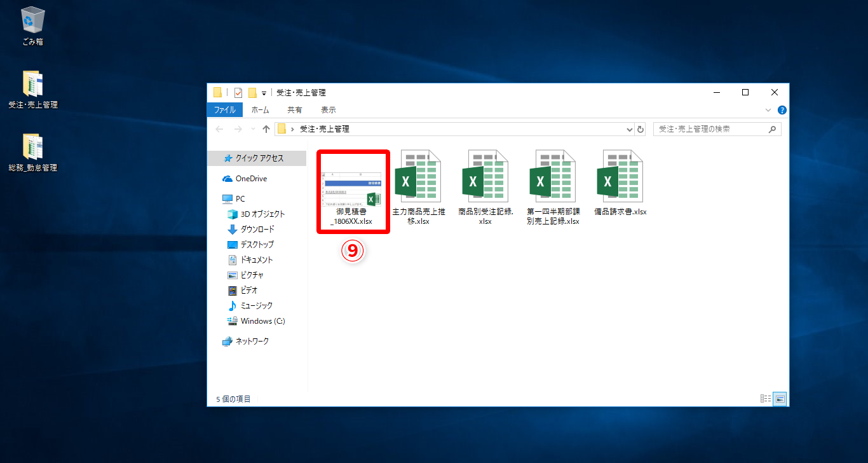
Task: Switch to large icons view in status bar
Action: (x=780, y=399)
